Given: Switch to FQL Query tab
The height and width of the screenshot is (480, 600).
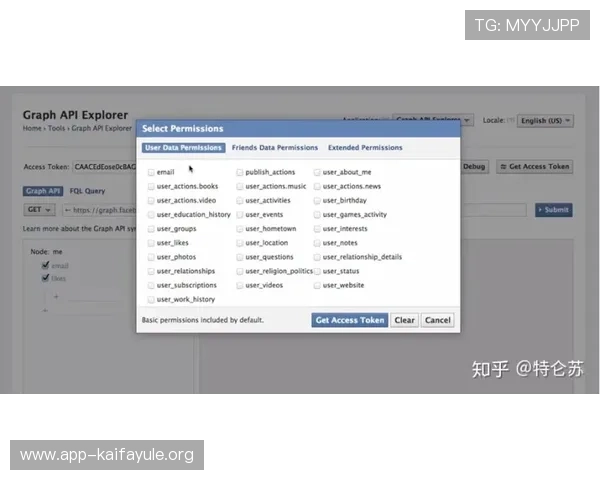Looking at the screenshot, I should point(87,191).
